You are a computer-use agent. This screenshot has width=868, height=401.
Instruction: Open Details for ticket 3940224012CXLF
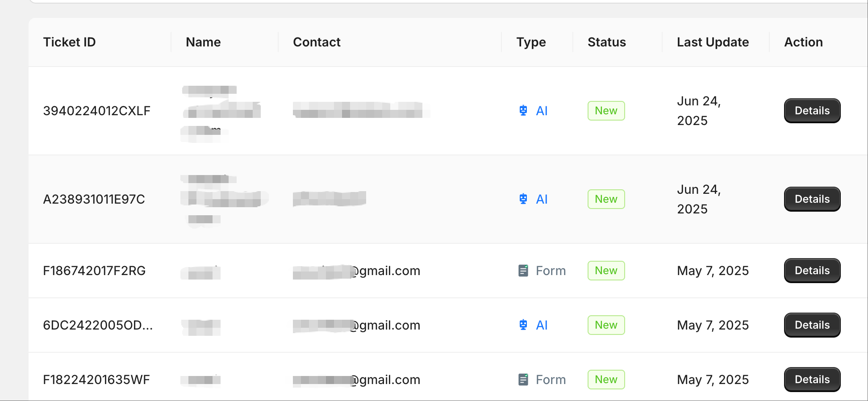[812, 111]
